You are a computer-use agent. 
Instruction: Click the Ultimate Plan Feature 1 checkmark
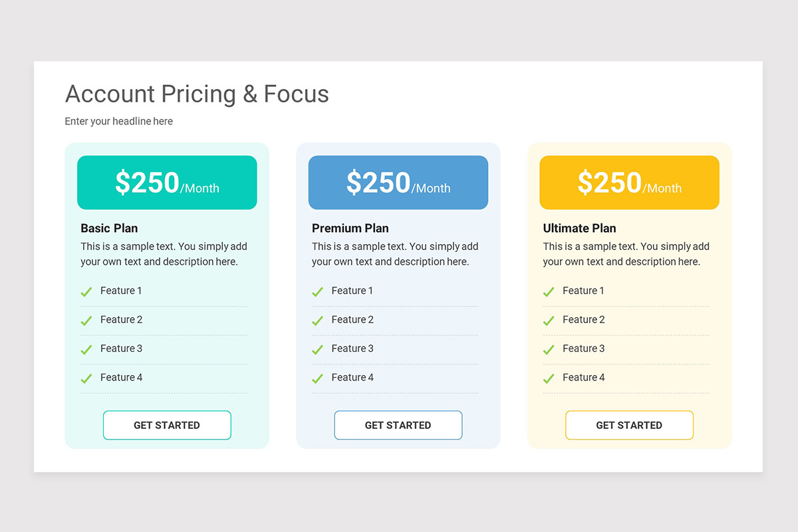click(x=549, y=291)
